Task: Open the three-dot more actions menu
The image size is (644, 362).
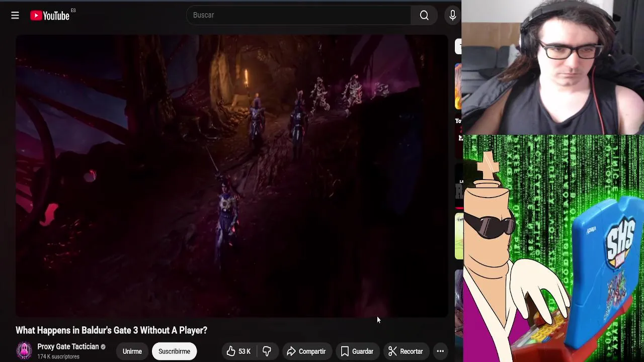Action: (x=440, y=351)
